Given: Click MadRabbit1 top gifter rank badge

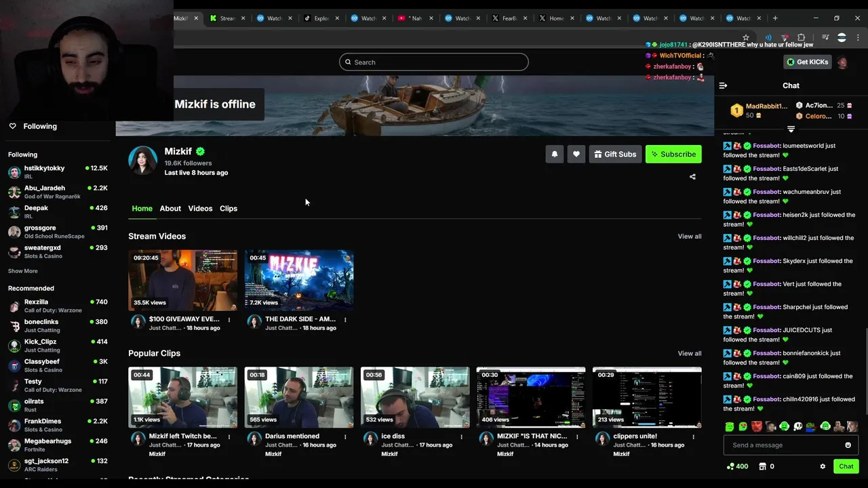Looking at the screenshot, I should pos(736,110).
